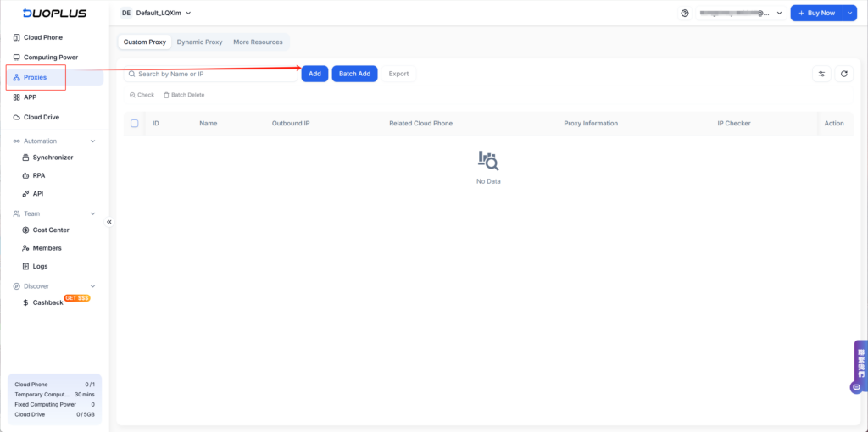The width and height of the screenshot is (868, 432).
Task: Open Synchronizer page
Action: [53, 158]
